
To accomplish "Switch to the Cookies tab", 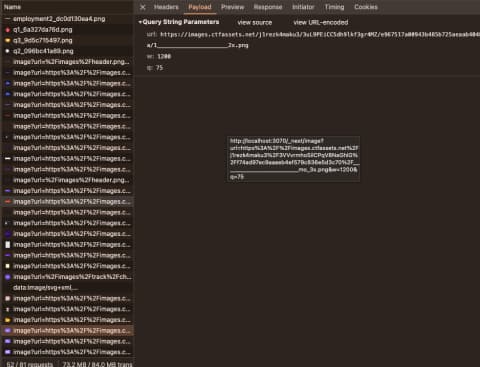I will (x=366, y=7).
